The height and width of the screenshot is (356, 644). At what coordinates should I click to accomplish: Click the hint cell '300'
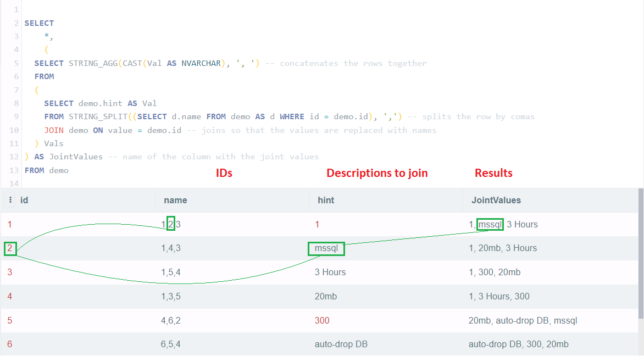pyautogui.click(x=322, y=321)
